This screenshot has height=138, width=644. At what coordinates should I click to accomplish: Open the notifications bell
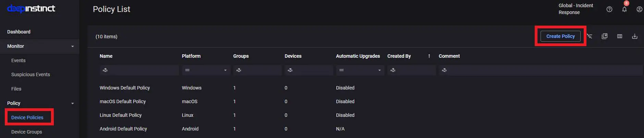tap(624, 10)
